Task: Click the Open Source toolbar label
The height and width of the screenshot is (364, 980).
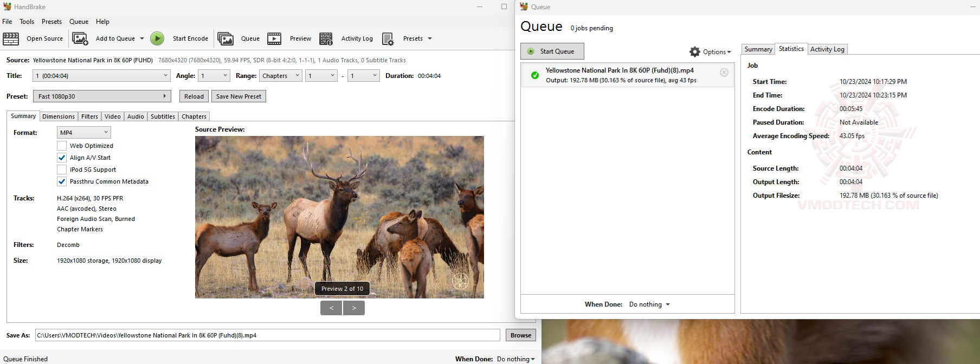Action: pos(44,38)
